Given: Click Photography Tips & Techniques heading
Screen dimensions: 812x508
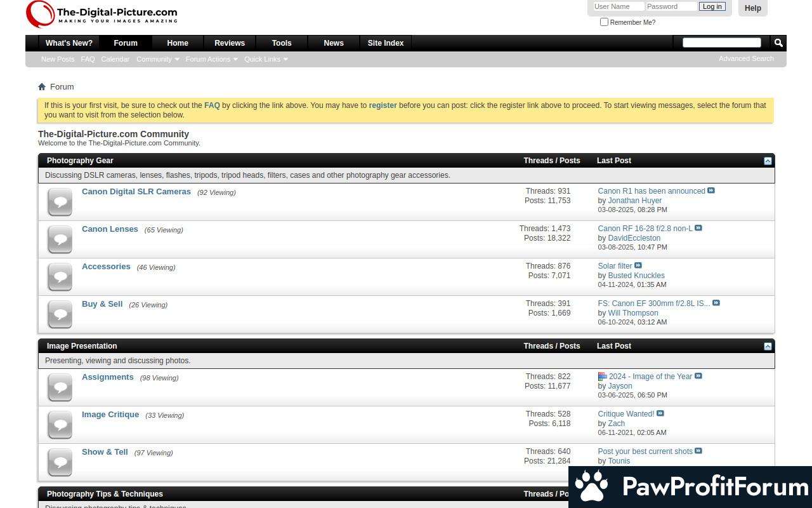Looking at the screenshot, I should point(105,494).
